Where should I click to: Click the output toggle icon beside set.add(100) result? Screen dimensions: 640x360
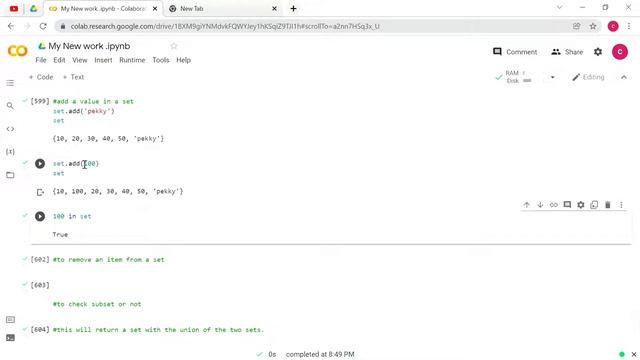pyautogui.click(x=40, y=192)
